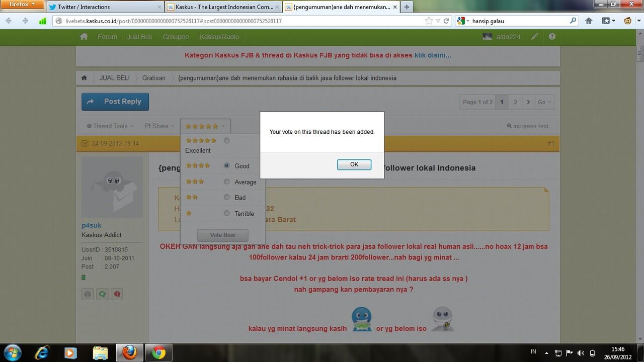The height and width of the screenshot is (362, 644).
Task: Click the red alert bubble icon under p4suk
Action: [x=117, y=294]
